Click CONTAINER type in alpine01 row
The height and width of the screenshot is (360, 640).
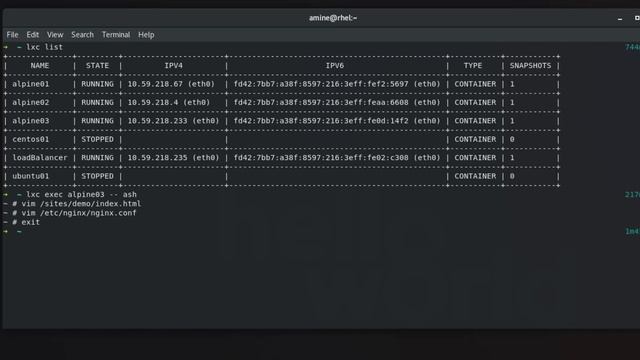[x=475, y=84]
